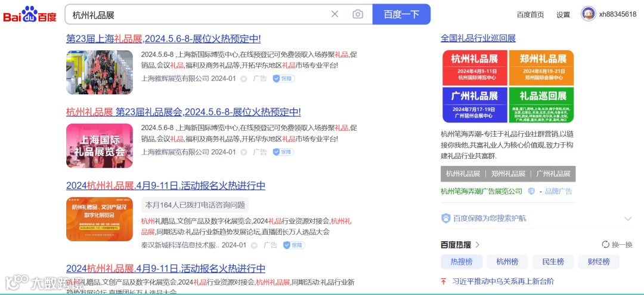Click the 百度热搜 heading
The height and width of the screenshot is (295, 644).
[456, 245]
